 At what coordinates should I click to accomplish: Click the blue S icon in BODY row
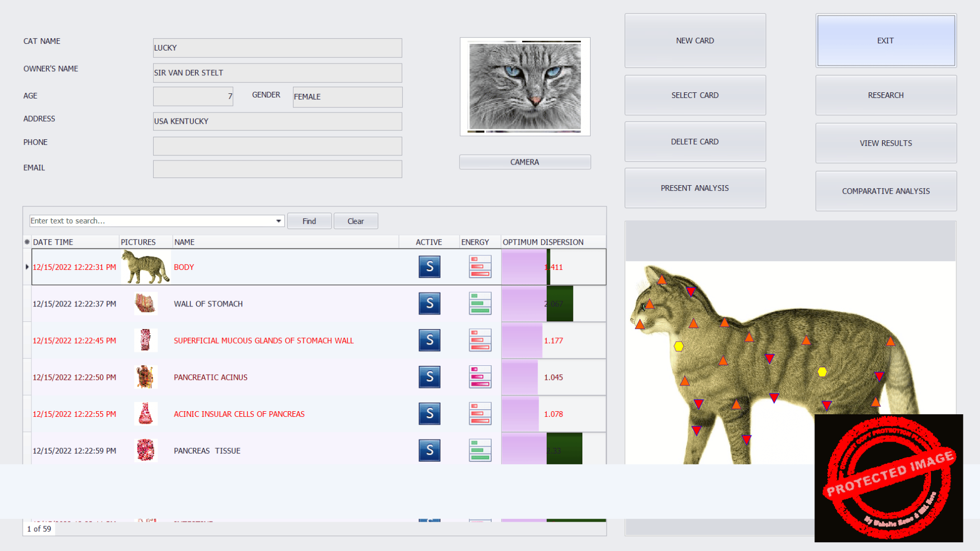[x=429, y=267]
